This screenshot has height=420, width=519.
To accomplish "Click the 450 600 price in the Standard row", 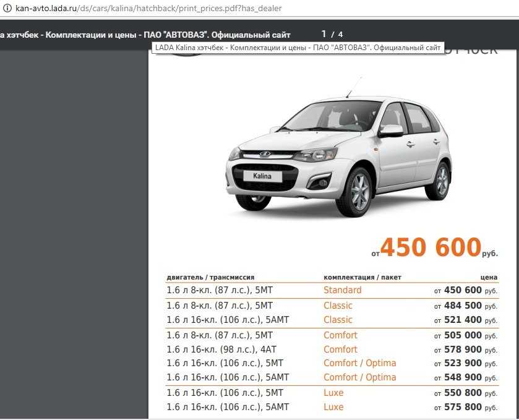I will tap(463, 290).
